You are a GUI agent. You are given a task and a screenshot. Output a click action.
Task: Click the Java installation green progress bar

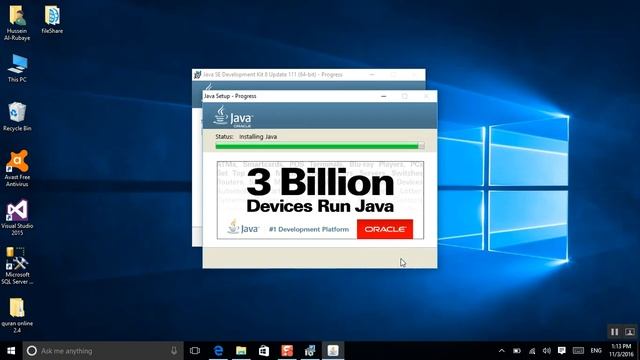tap(320, 146)
